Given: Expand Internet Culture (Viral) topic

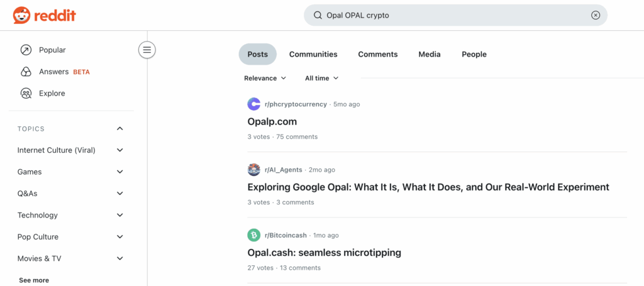Looking at the screenshot, I should pyautogui.click(x=120, y=150).
